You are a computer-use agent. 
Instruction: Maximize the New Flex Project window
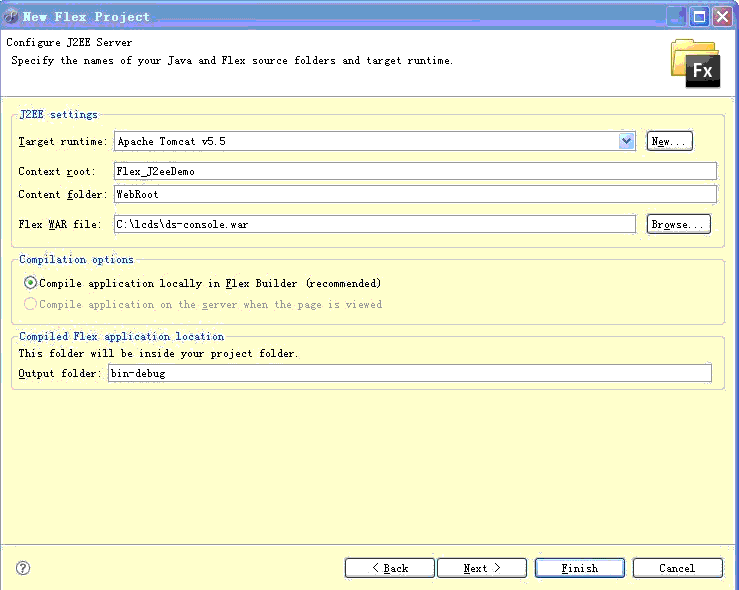699,17
